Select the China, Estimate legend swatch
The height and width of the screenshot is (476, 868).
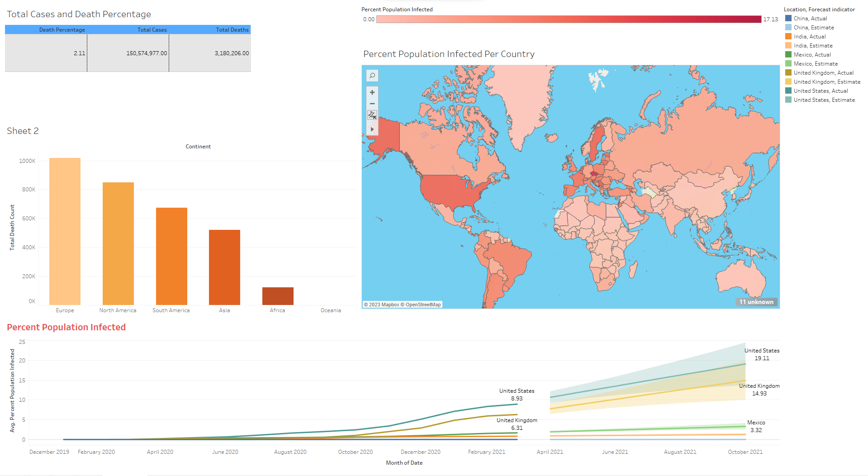(788, 28)
